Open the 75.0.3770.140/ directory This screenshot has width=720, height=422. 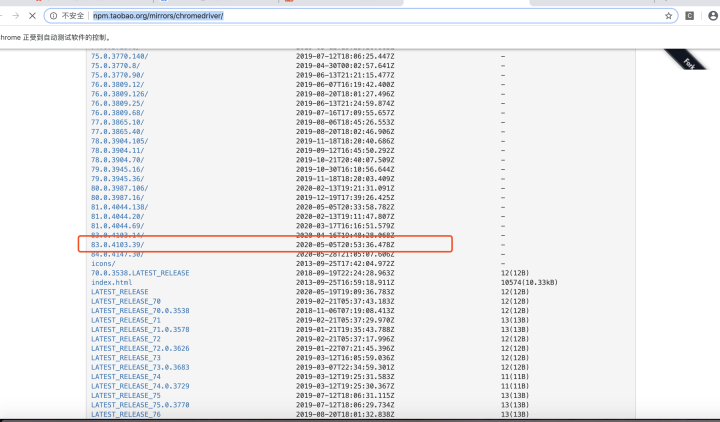click(119, 56)
